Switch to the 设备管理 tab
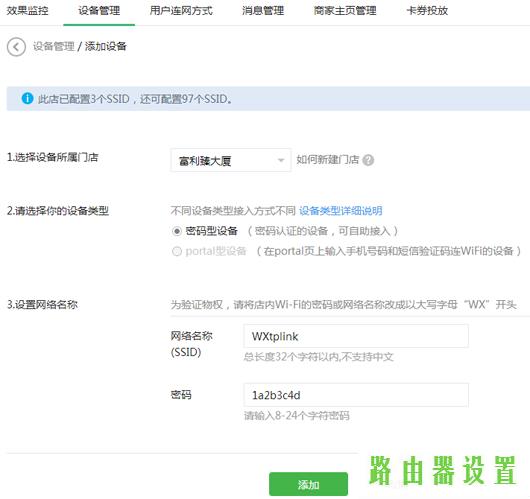Viewport: 530px width, 499px height. [99, 10]
